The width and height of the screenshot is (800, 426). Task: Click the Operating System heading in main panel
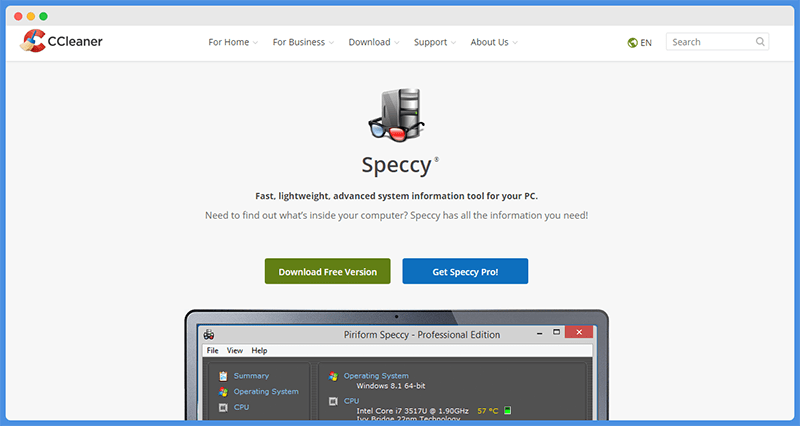click(x=376, y=376)
